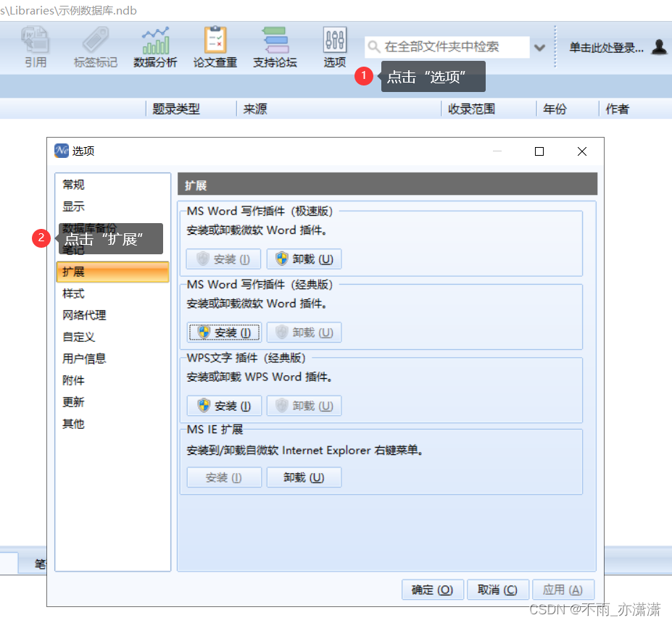Click the user avatar login icon
The height and width of the screenshot is (623, 672).
[x=659, y=46]
